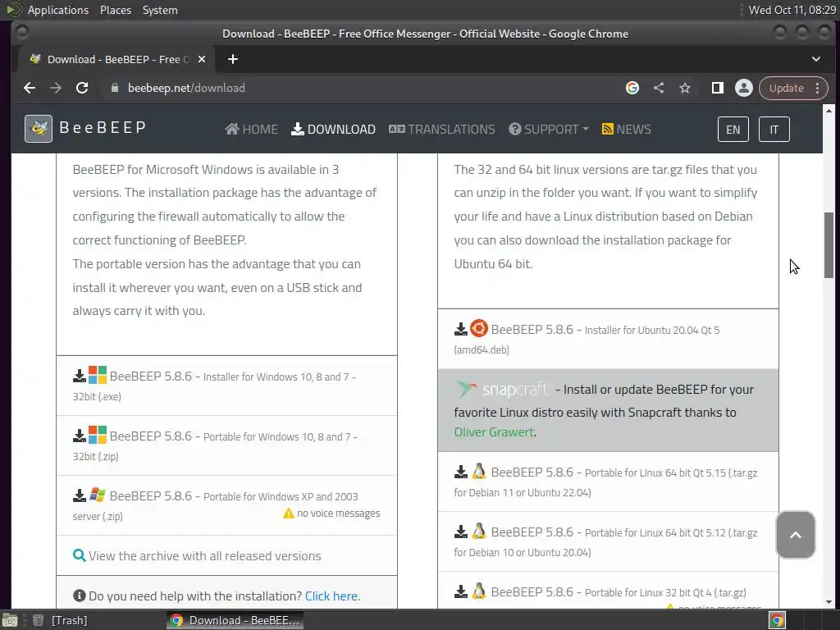The image size is (840, 630).
Task: Open the Trash icon in bottom panel
Action: coord(38,620)
